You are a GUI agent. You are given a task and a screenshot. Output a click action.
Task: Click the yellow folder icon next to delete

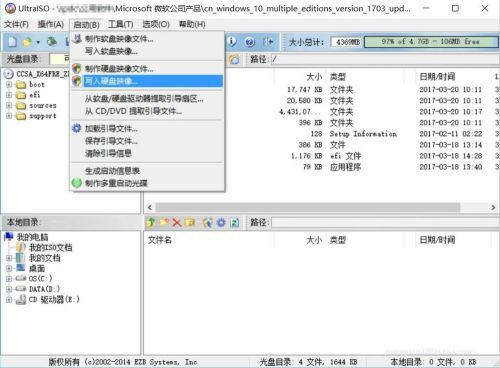[190, 222]
